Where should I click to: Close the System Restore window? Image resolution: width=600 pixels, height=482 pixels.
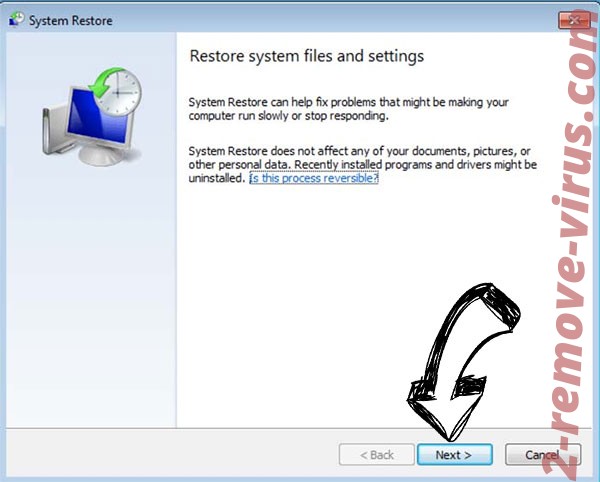click(x=574, y=20)
